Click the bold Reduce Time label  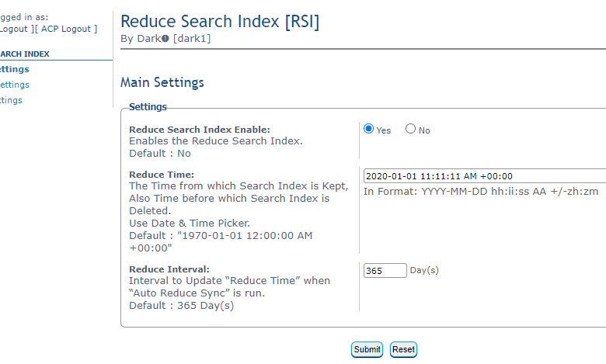[x=161, y=175]
